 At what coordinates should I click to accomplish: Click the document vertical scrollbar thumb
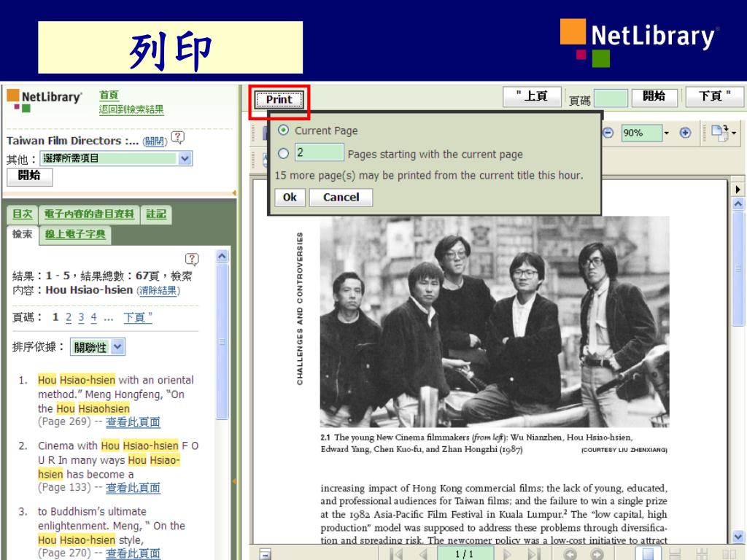[x=738, y=269]
